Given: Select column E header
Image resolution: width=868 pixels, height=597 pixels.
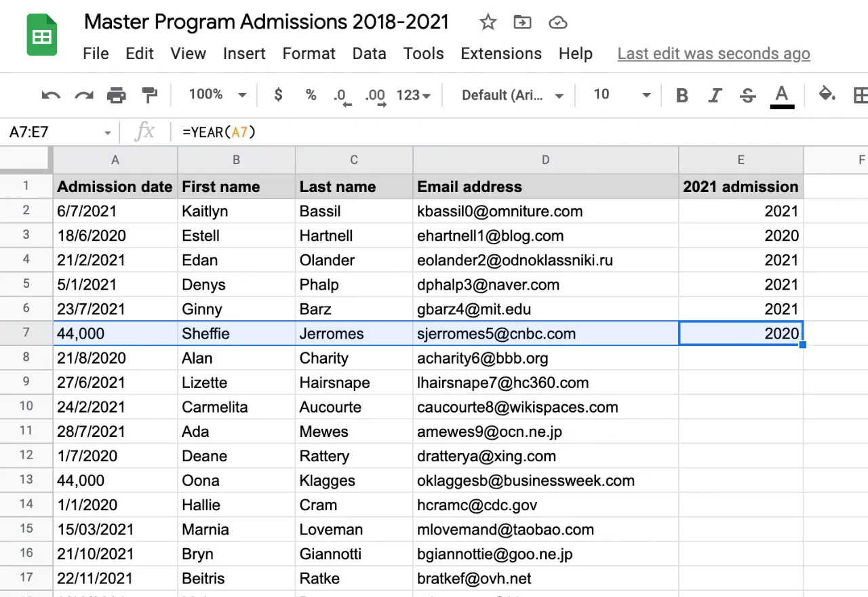Looking at the screenshot, I should tap(741, 160).
